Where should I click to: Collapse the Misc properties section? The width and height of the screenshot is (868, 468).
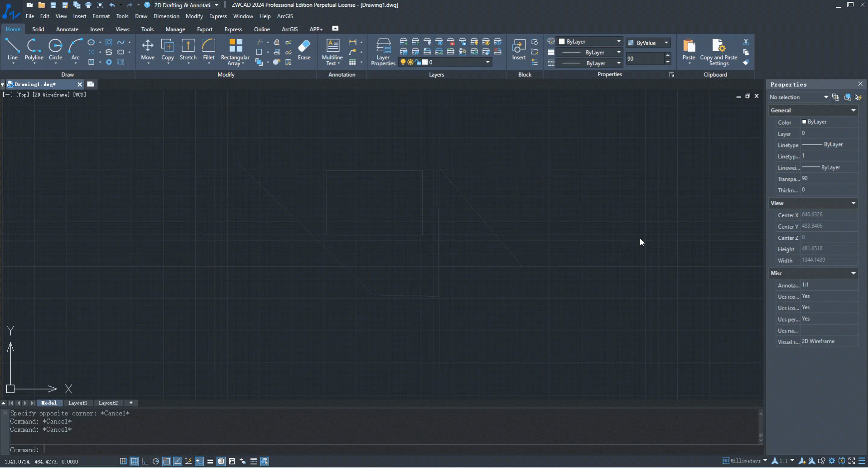pyautogui.click(x=854, y=273)
